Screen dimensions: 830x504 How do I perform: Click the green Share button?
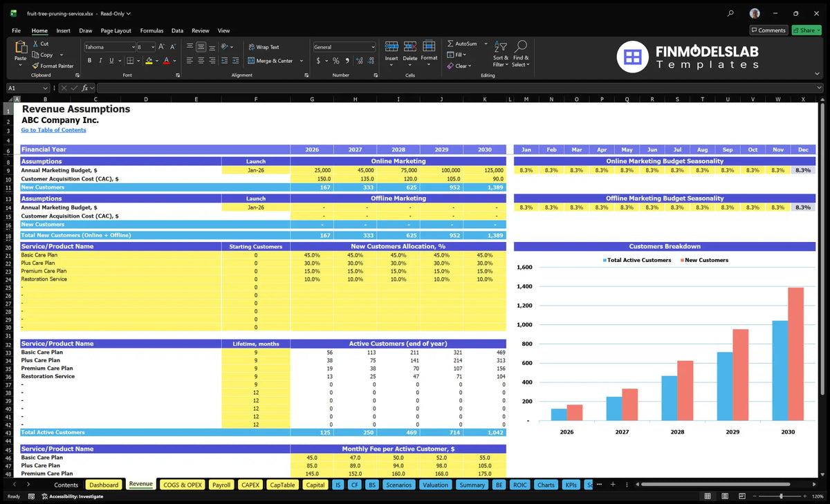pos(806,30)
